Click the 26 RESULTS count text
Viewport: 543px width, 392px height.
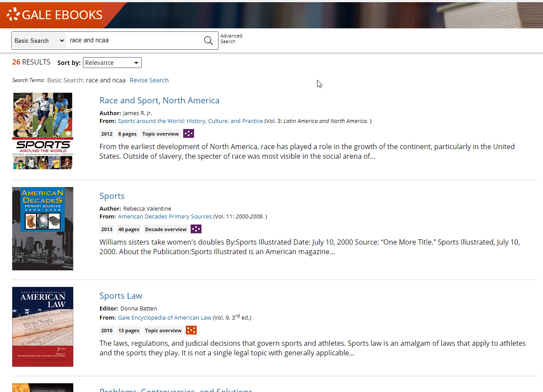tap(31, 62)
